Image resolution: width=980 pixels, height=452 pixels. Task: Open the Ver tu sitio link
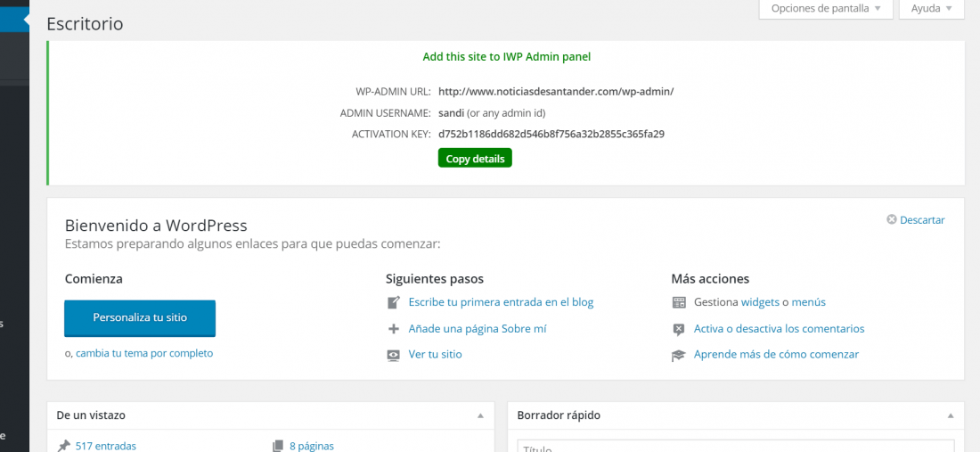coord(435,355)
